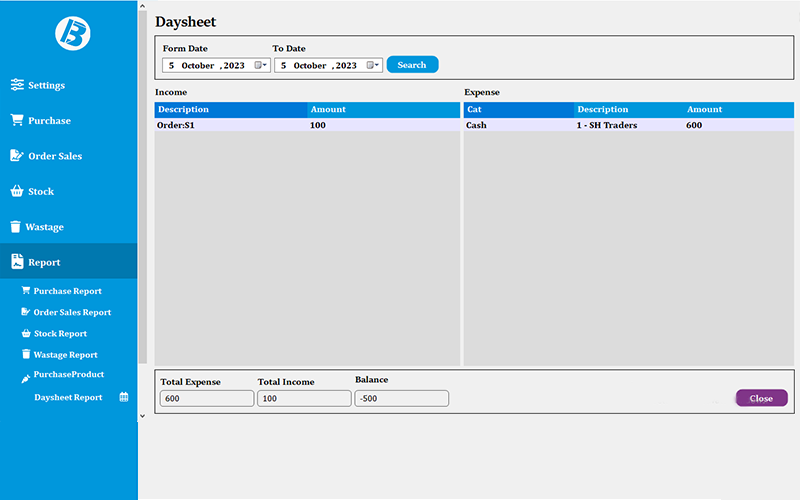The height and width of the screenshot is (500, 800).
Task: Open PurchaseProduct report
Action: pyautogui.click(x=69, y=374)
